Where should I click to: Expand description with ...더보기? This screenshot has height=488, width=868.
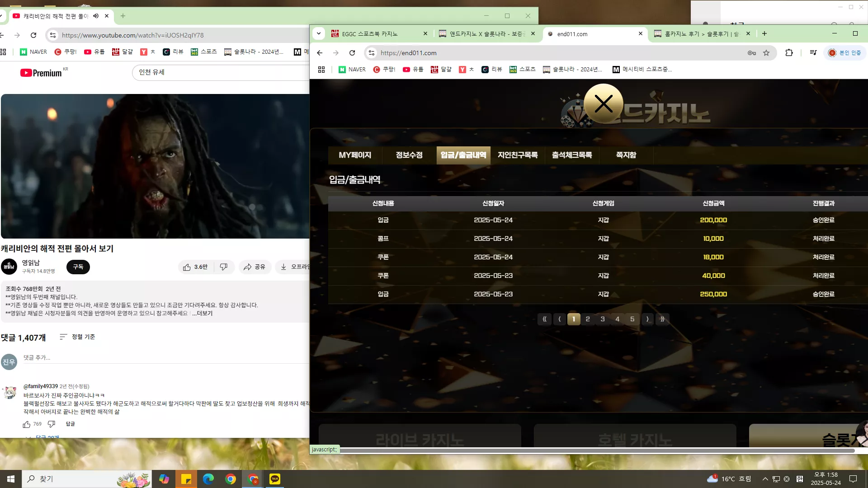point(202,314)
